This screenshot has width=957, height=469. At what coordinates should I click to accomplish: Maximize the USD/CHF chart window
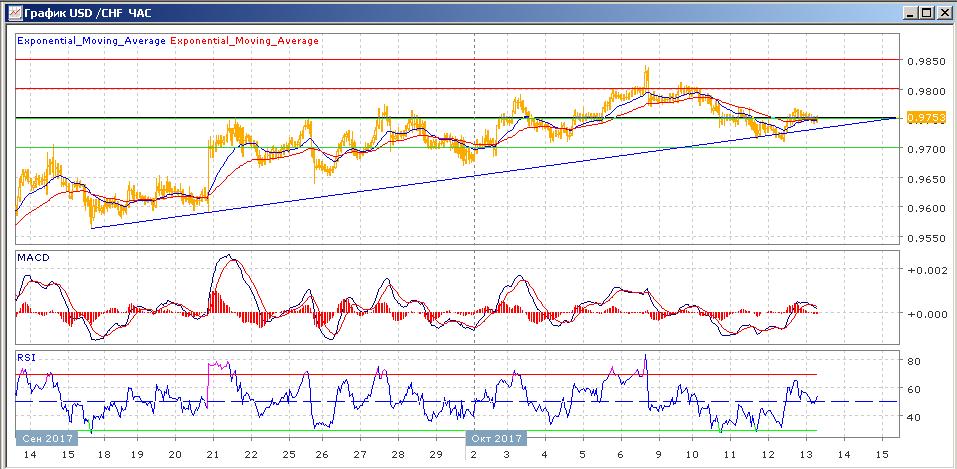point(926,12)
